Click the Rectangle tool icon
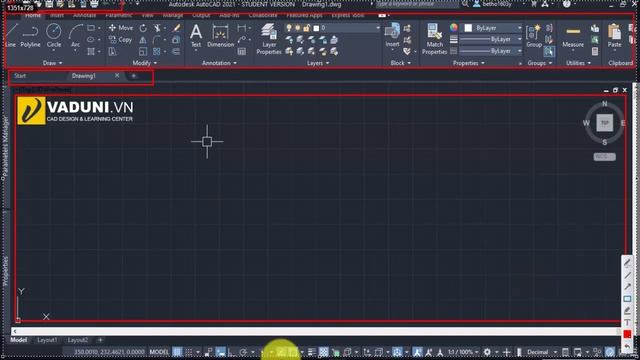 pos(91,28)
